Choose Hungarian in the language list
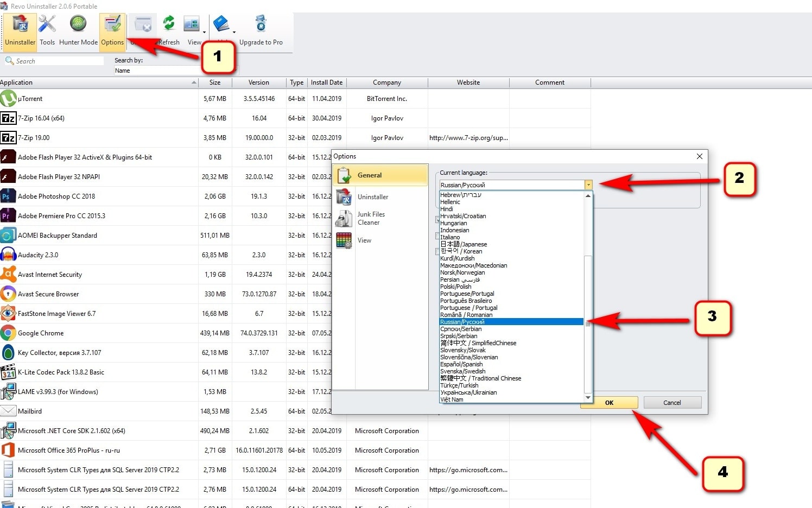The height and width of the screenshot is (508, 812). pos(453,223)
